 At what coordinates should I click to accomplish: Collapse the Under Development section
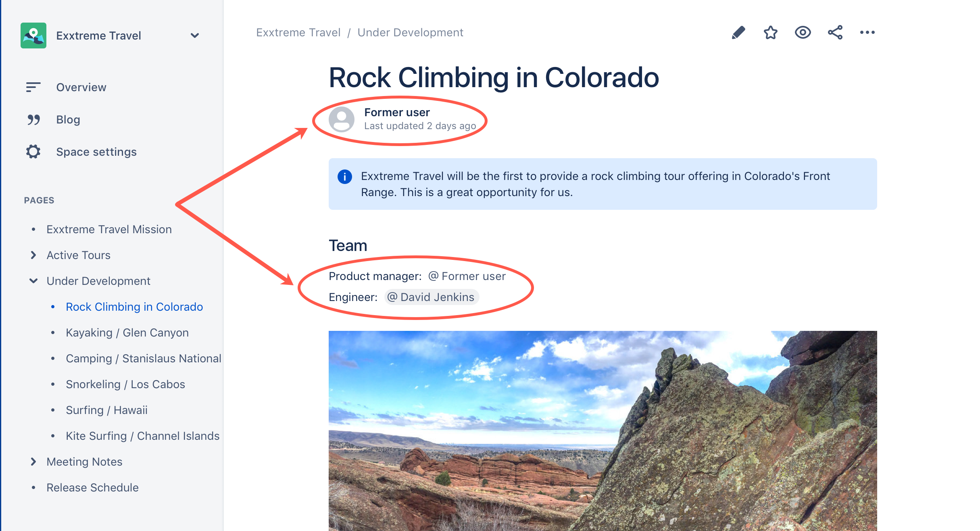coord(33,281)
